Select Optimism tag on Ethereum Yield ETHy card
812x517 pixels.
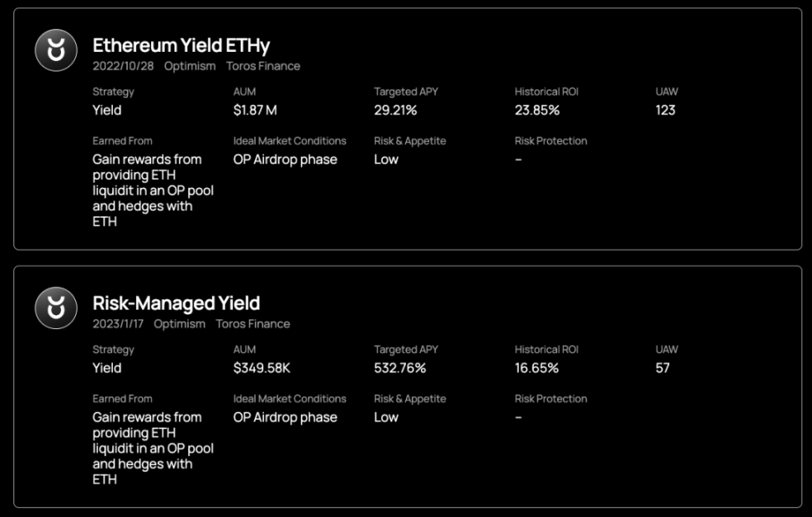point(190,66)
